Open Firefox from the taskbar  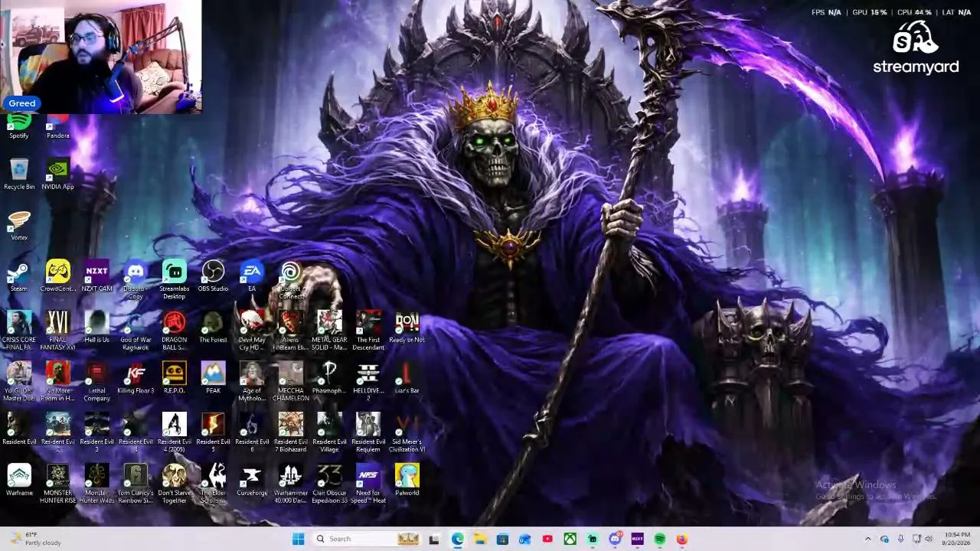[682, 539]
